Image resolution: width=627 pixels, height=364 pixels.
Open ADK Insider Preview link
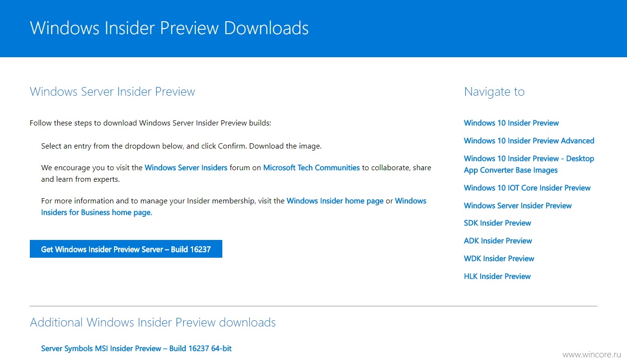498,241
